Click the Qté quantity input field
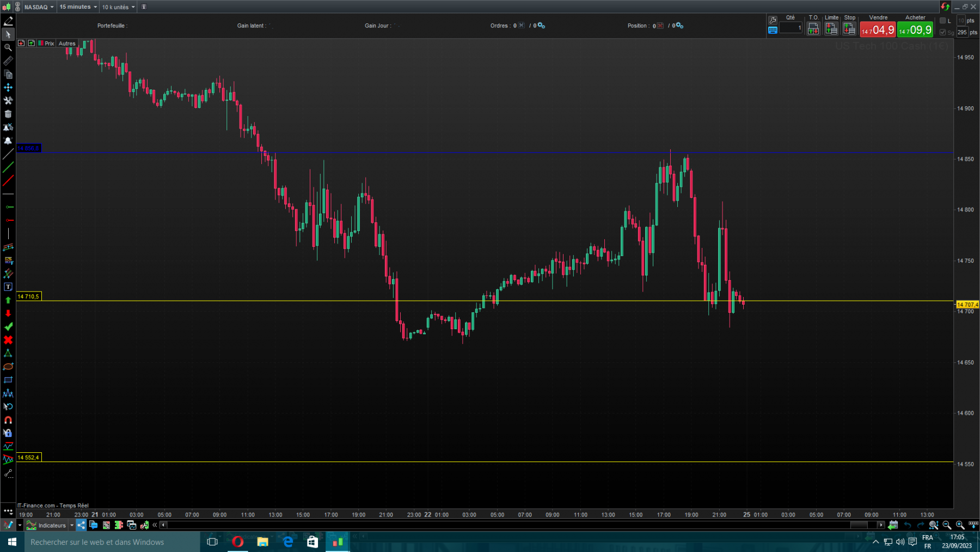 [791, 28]
